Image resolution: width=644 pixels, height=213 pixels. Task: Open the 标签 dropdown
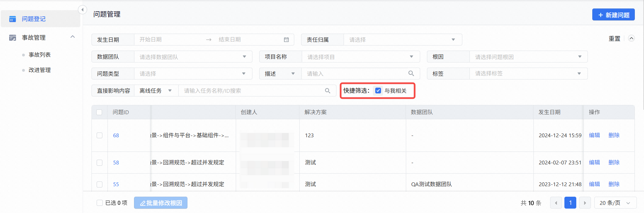pyautogui.click(x=528, y=74)
